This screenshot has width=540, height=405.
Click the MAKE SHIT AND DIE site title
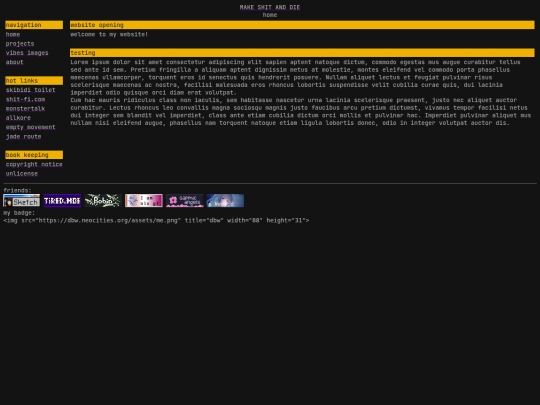coord(270,7)
